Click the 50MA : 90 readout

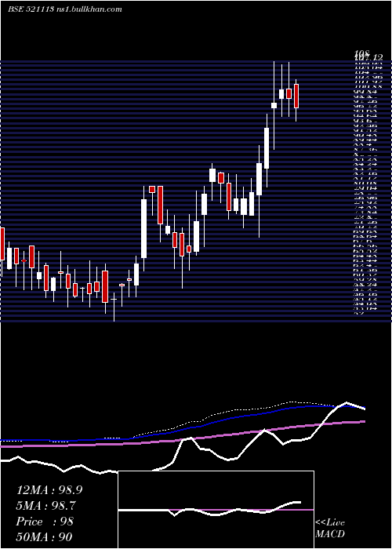(44, 537)
